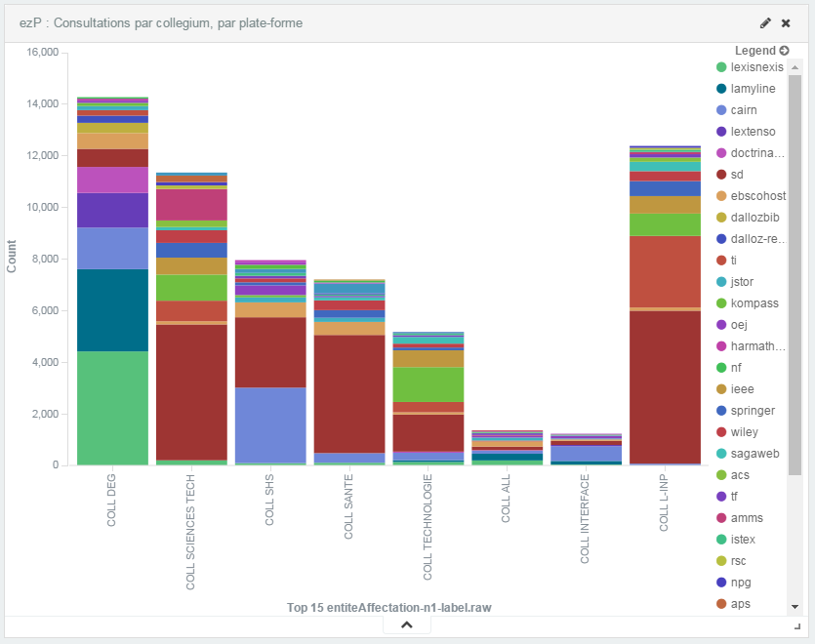Viewport: 815px width, 644px height.
Task: Click the green lexisnexis segment in COLL DEG bar
Action: [112, 408]
